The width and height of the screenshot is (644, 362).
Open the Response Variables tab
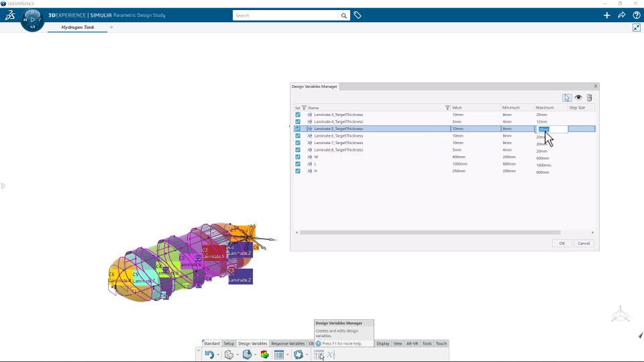click(x=288, y=343)
